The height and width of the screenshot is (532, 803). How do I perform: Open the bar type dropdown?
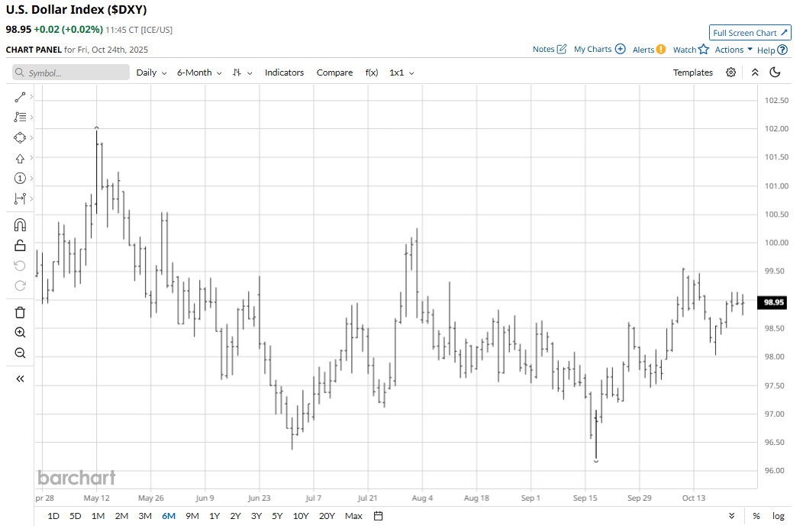(x=242, y=73)
